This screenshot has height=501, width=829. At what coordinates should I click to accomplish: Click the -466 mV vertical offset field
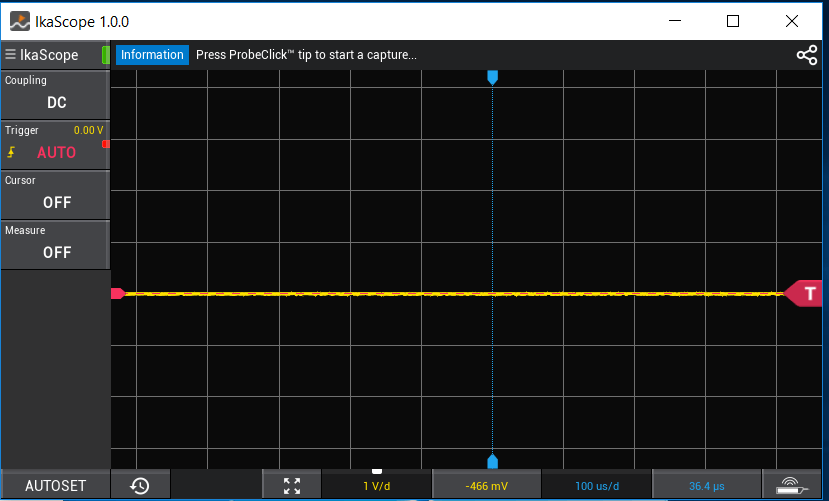pyautogui.click(x=486, y=486)
